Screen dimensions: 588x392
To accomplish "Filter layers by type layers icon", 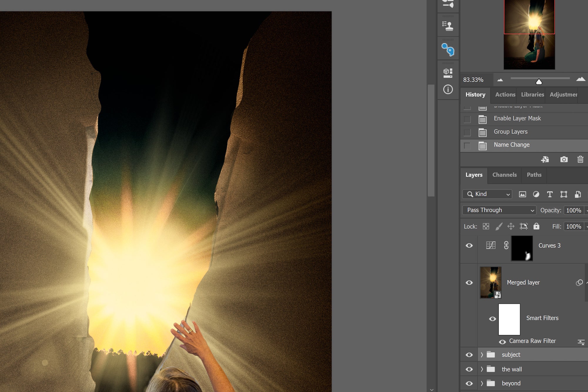I will (x=549, y=194).
